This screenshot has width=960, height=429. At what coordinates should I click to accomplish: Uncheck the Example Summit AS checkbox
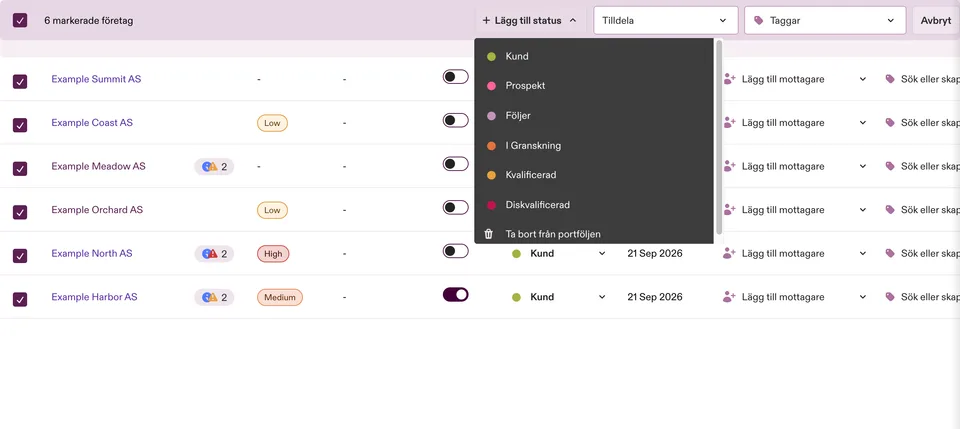click(x=20, y=81)
